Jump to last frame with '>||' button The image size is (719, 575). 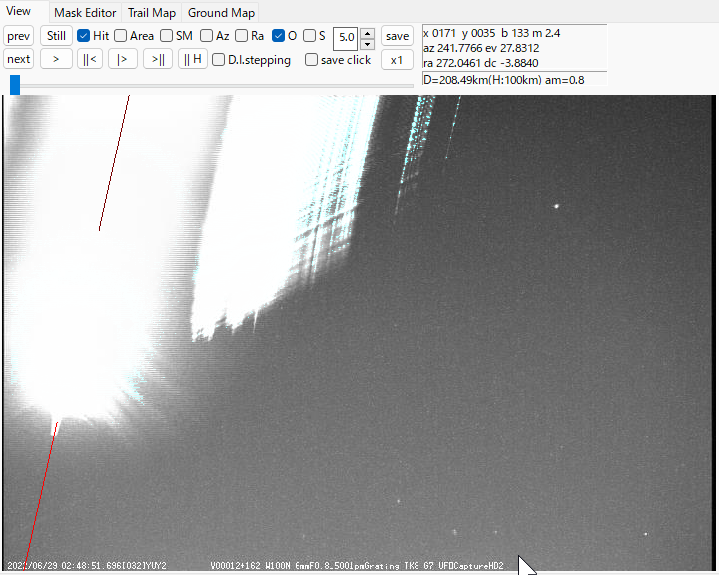pyautogui.click(x=158, y=59)
